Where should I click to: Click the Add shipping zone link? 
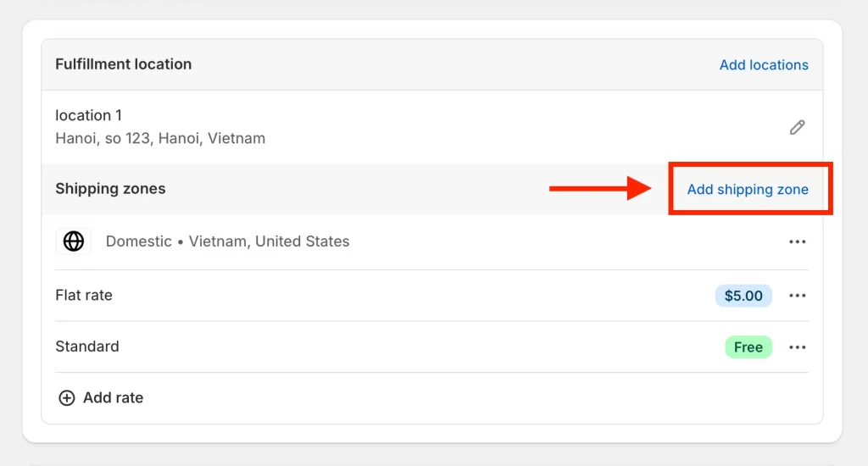click(748, 189)
